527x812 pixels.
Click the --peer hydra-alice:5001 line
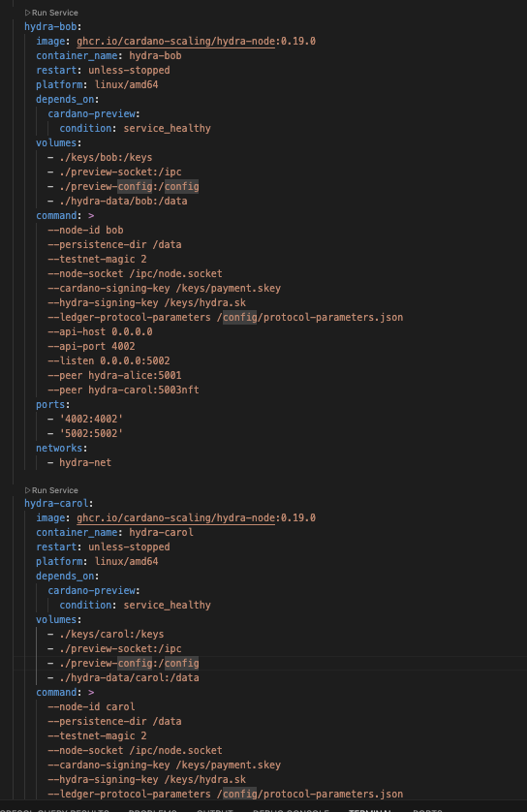(x=115, y=375)
